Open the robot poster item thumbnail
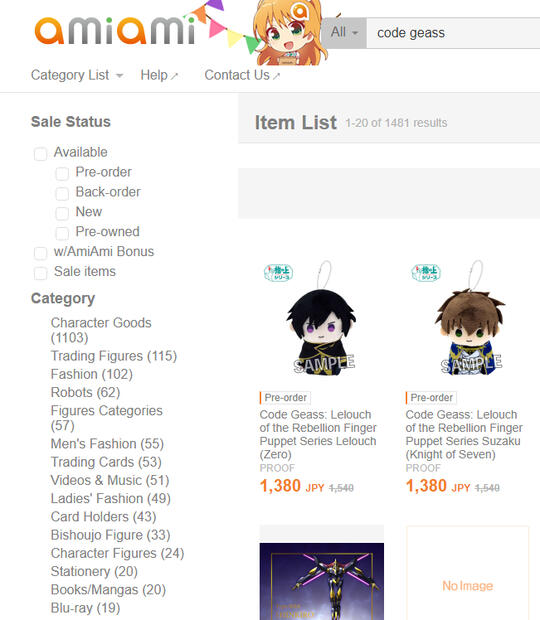The height and width of the screenshot is (620, 540). [x=322, y=581]
